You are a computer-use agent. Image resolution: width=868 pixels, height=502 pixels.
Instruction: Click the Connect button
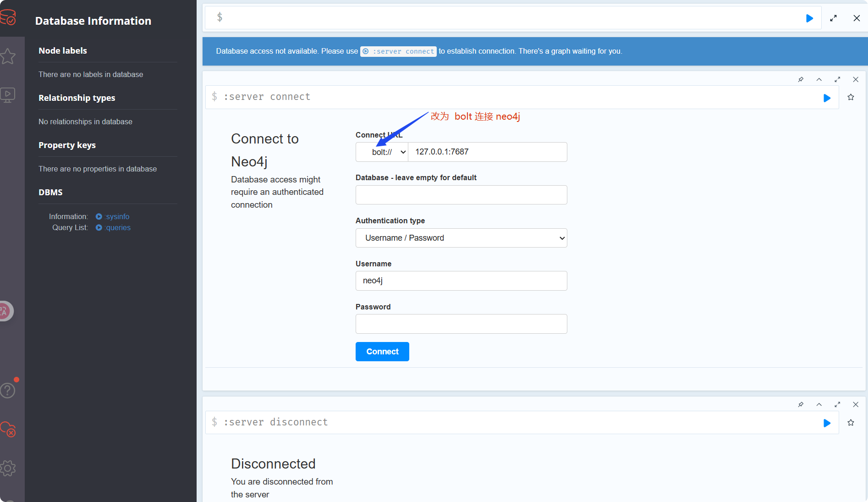[x=382, y=352]
